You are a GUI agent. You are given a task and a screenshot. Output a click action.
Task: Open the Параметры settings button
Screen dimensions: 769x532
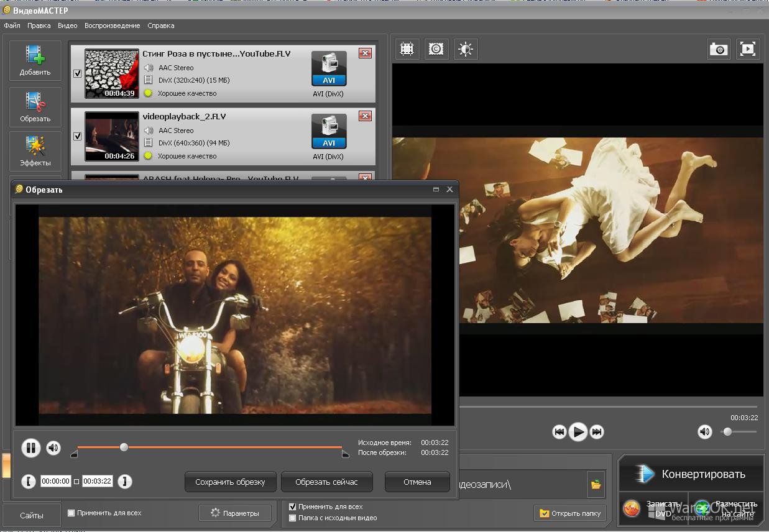point(235,513)
